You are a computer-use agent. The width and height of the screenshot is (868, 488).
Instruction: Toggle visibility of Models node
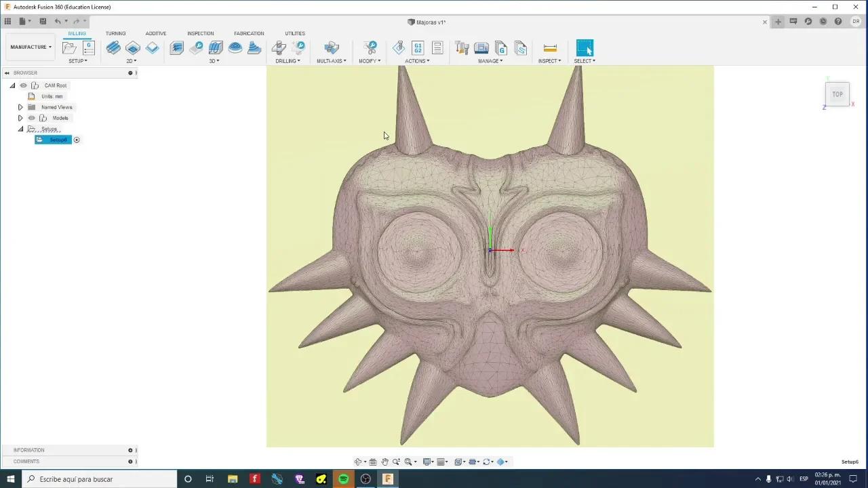[x=31, y=118]
